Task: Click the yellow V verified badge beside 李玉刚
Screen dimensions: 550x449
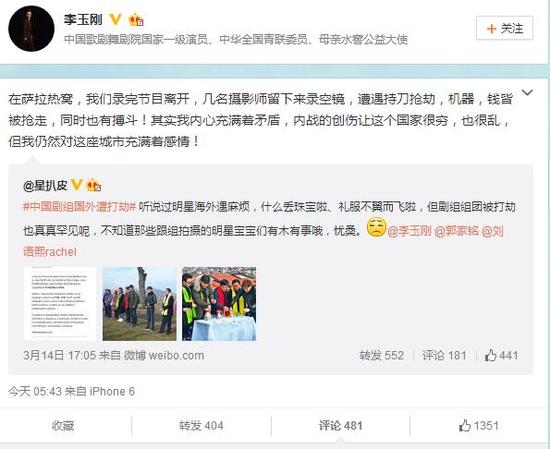Action: [x=115, y=20]
